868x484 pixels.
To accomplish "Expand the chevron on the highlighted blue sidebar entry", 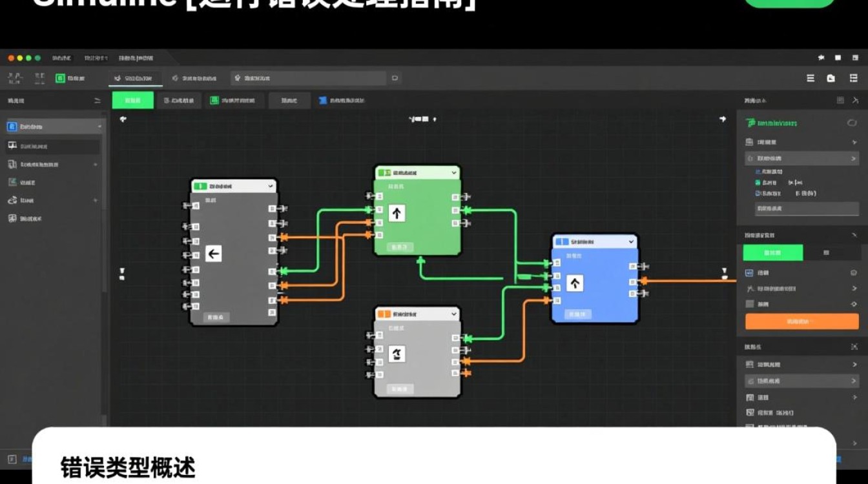I will coord(98,126).
